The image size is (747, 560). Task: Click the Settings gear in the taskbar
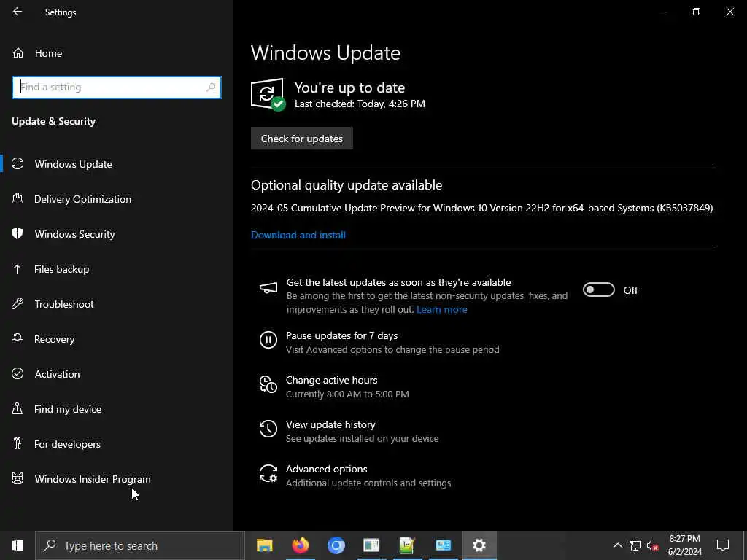[479, 545]
